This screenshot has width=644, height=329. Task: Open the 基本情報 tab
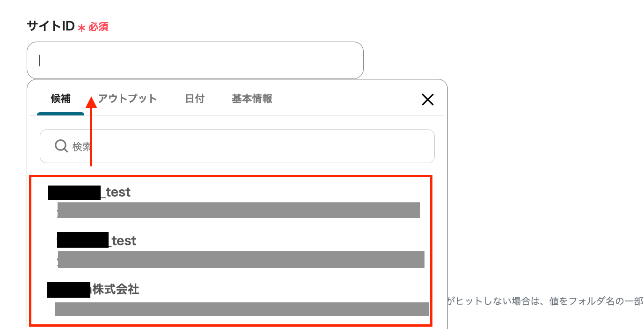coord(252,99)
